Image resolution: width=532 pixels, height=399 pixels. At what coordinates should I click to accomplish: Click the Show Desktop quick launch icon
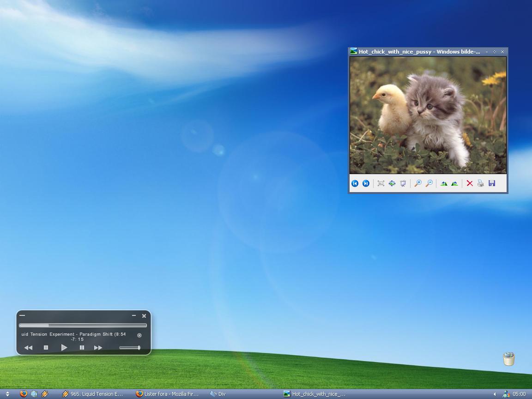pyautogui.click(x=34, y=393)
